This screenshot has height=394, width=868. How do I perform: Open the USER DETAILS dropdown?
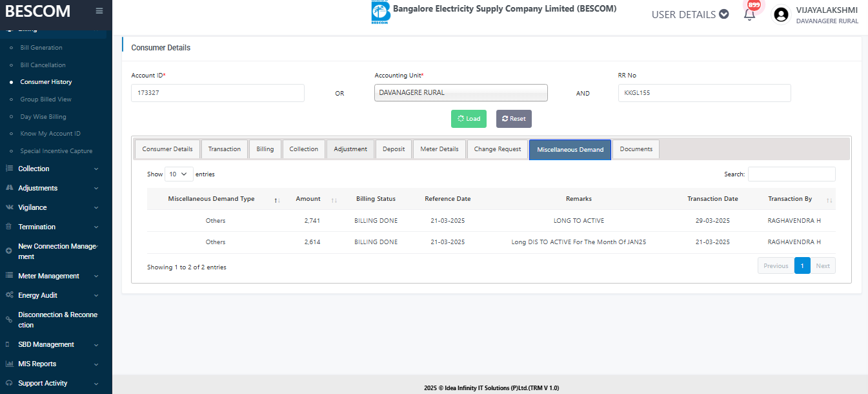point(690,14)
